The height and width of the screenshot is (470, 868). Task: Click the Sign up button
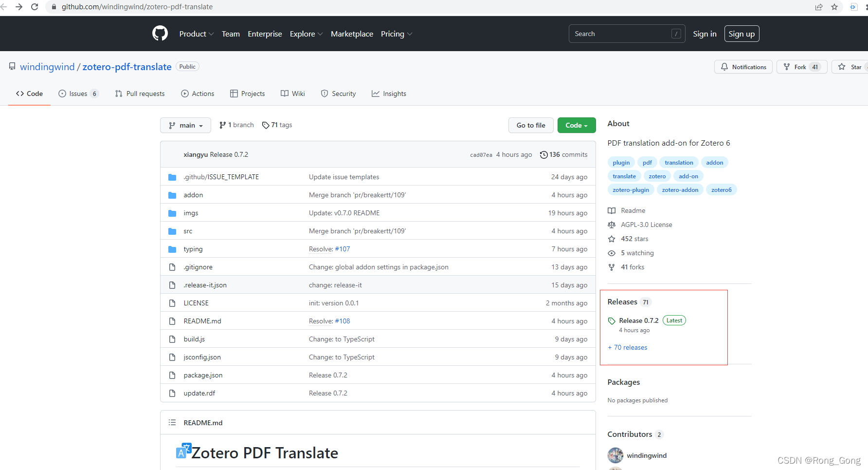tap(741, 34)
